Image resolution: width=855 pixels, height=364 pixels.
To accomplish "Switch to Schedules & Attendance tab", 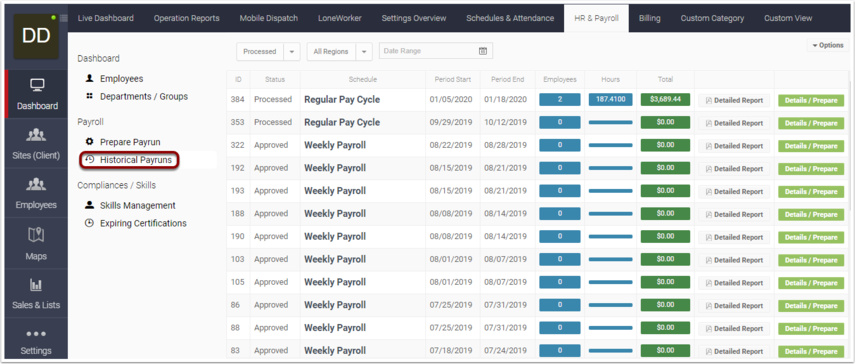I will 510,18.
